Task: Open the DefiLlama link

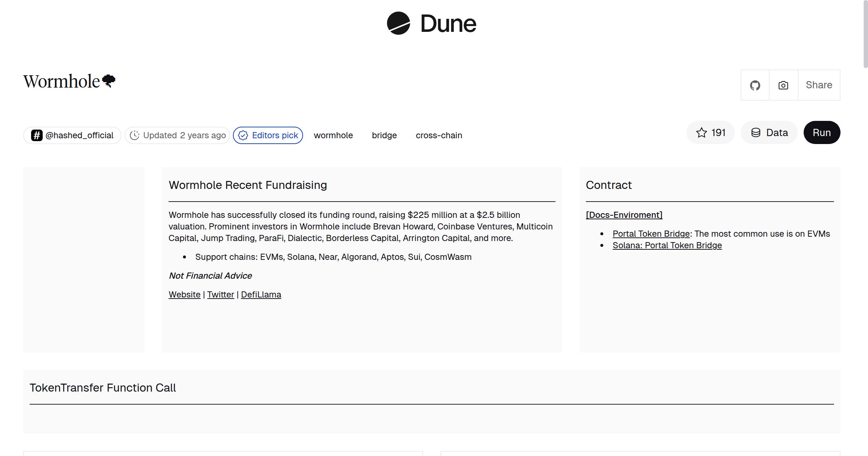Action: tap(261, 295)
